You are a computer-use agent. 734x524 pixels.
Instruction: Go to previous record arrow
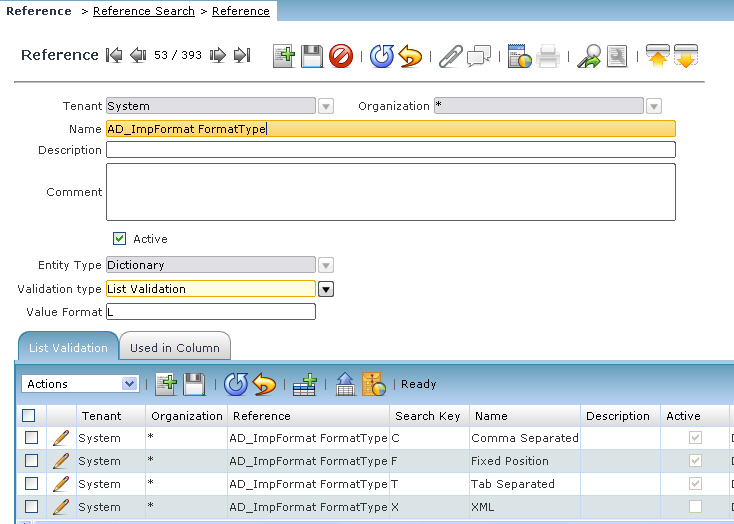coord(138,55)
